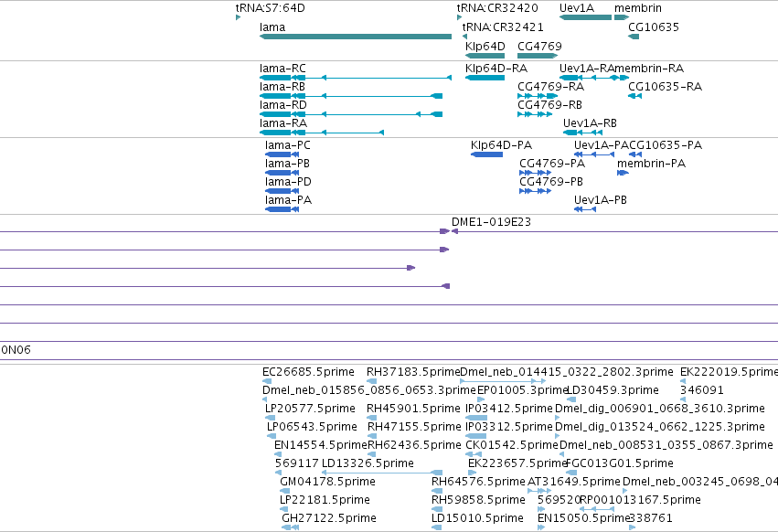
Task: Select the Dmel_neb_008531_0355_0867.3prime label
Action: coord(666,445)
